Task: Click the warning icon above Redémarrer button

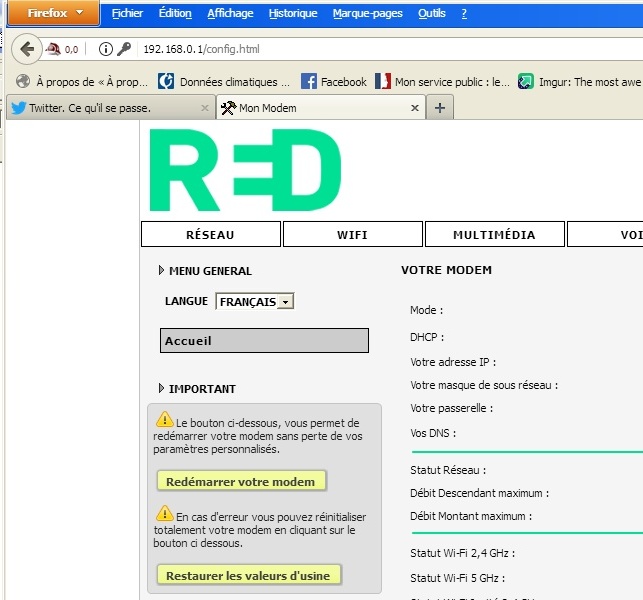Action: click(x=164, y=419)
